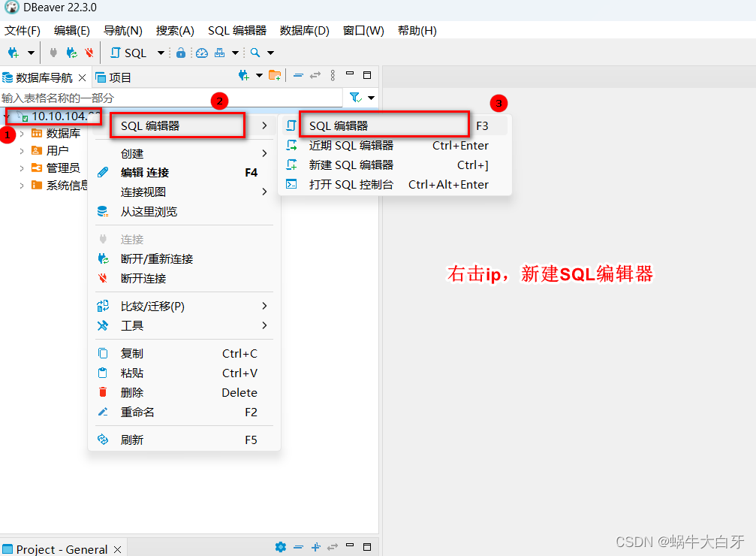This screenshot has width=756, height=556.
Task: Click the transaction lock icon
Action: (x=181, y=53)
